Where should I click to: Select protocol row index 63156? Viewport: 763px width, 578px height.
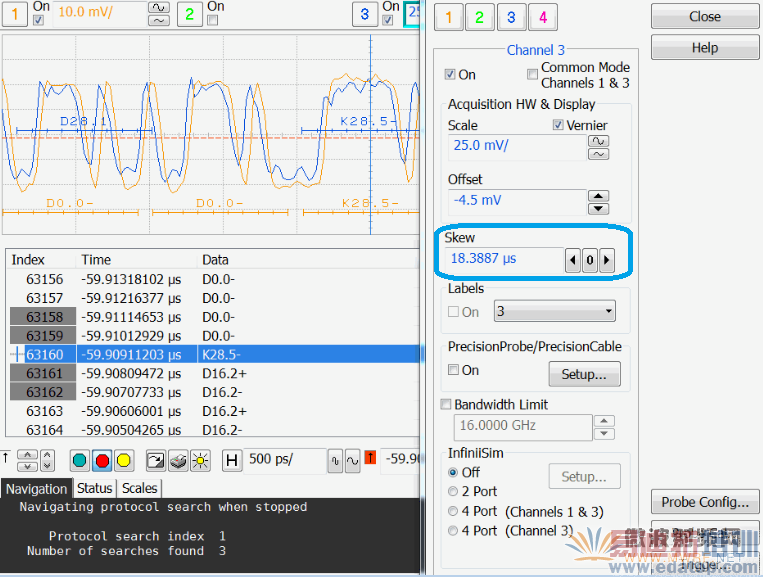(x=214, y=279)
